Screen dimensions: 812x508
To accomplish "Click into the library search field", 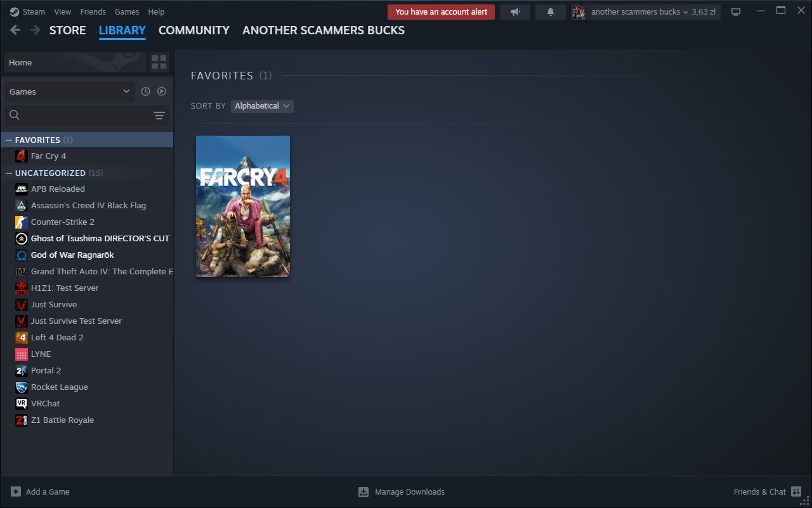I will point(86,115).
